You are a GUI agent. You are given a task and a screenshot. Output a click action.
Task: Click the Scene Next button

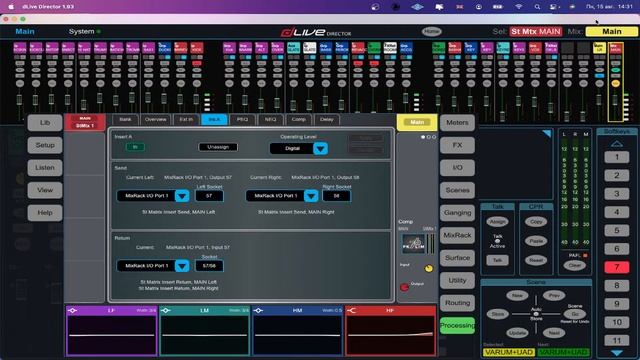click(554, 333)
